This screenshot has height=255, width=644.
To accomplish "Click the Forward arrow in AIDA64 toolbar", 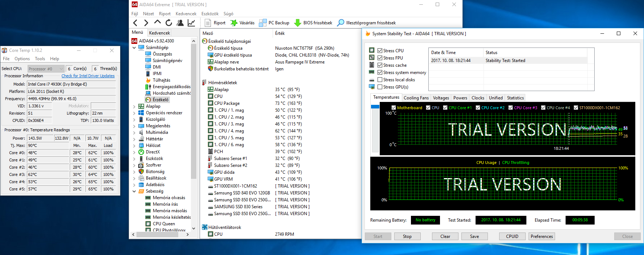I will [146, 23].
